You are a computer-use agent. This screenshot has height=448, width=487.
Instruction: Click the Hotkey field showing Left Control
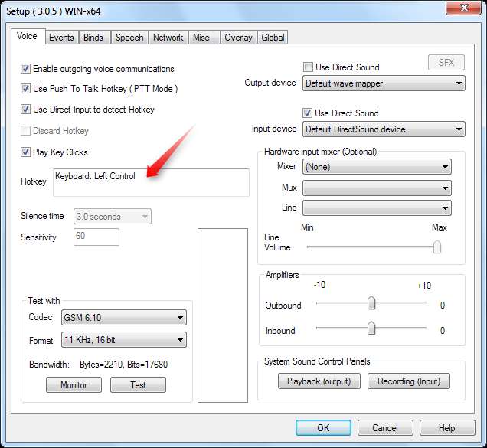[x=151, y=183]
